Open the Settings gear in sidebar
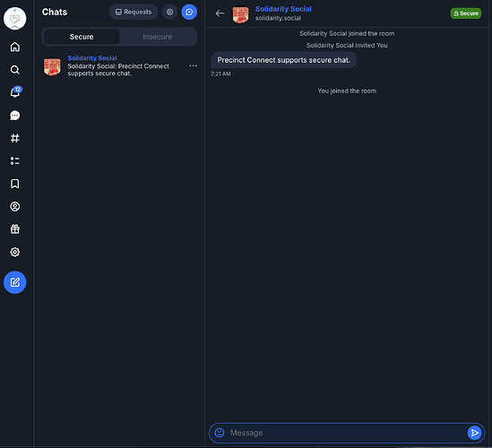 pyautogui.click(x=14, y=252)
